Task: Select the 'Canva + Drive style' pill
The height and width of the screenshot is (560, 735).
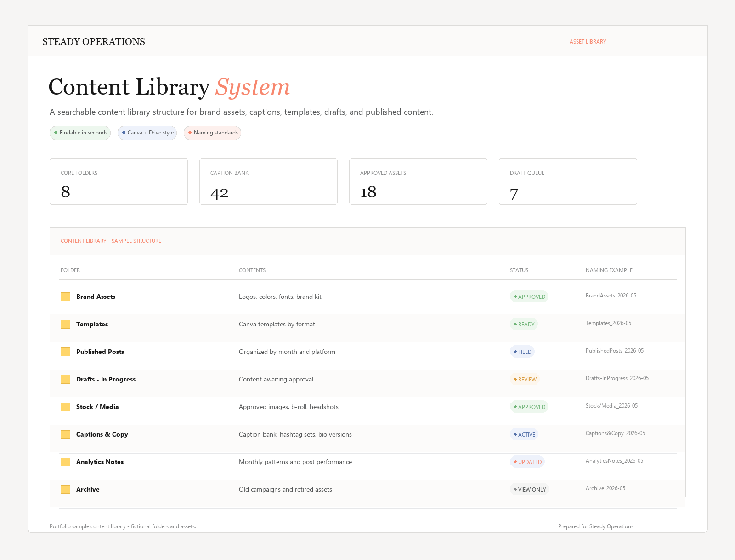Action: [147, 133]
